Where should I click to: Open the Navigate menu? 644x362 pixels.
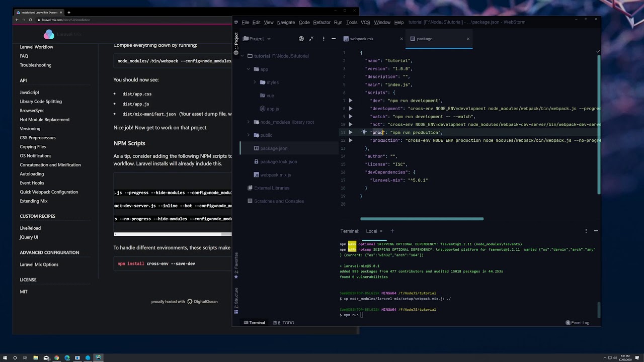click(286, 22)
